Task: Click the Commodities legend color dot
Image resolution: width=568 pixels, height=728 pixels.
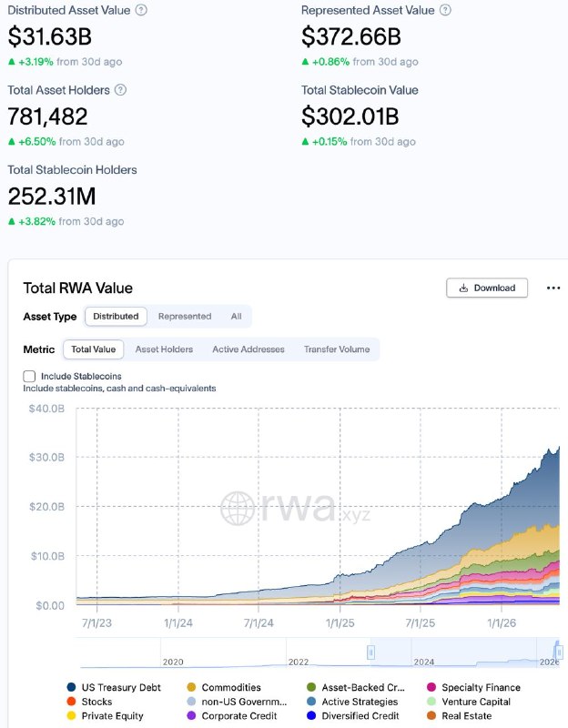Action: coord(191,687)
